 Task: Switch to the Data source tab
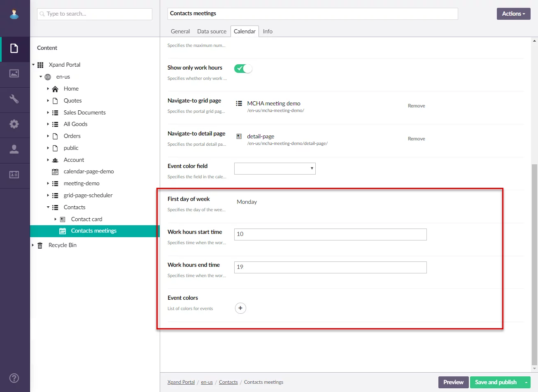pyautogui.click(x=212, y=31)
